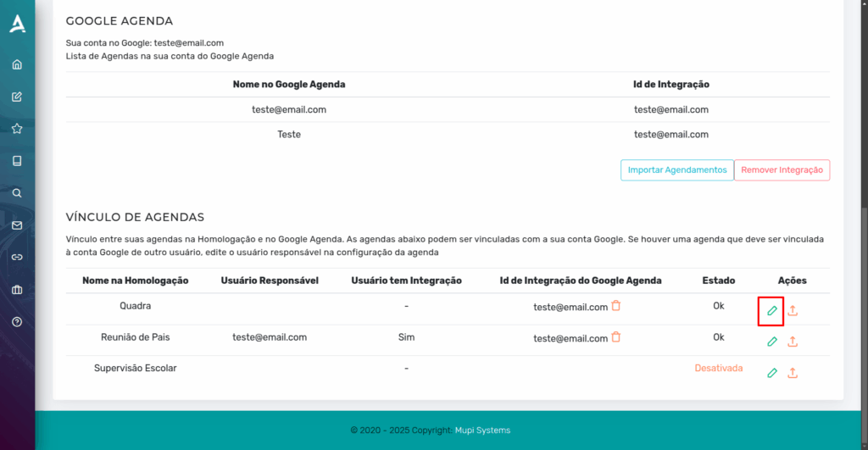Edit the Quadra agenda link
Viewport: 868px width, 450px height.
[x=772, y=310]
